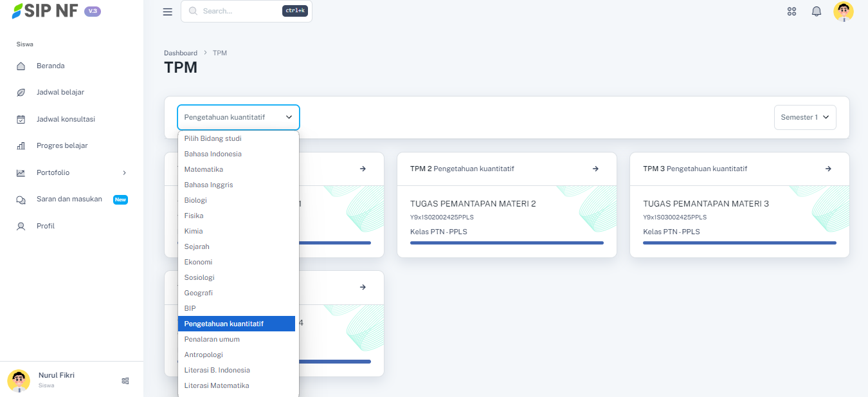Click the user avatar in top bar
Screen dimensions: 868x397
coord(843,12)
